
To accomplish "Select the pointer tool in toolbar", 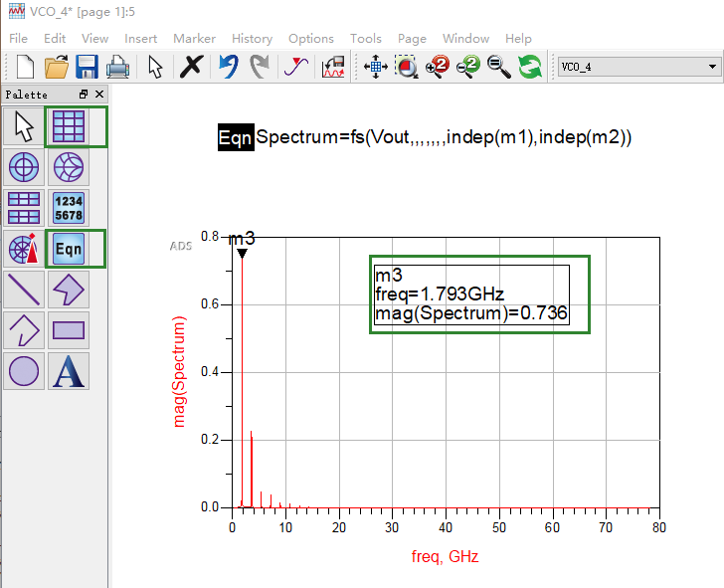I will (x=155, y=67).
